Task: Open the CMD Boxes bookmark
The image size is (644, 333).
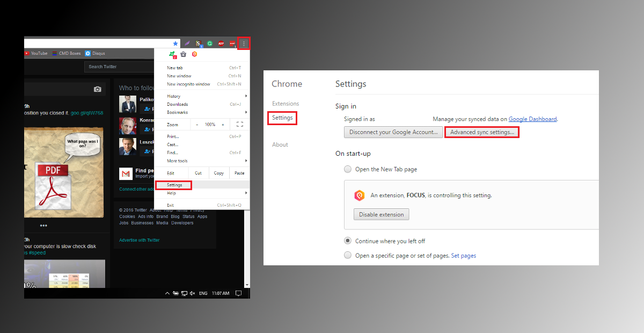Action: pos(67,54)
